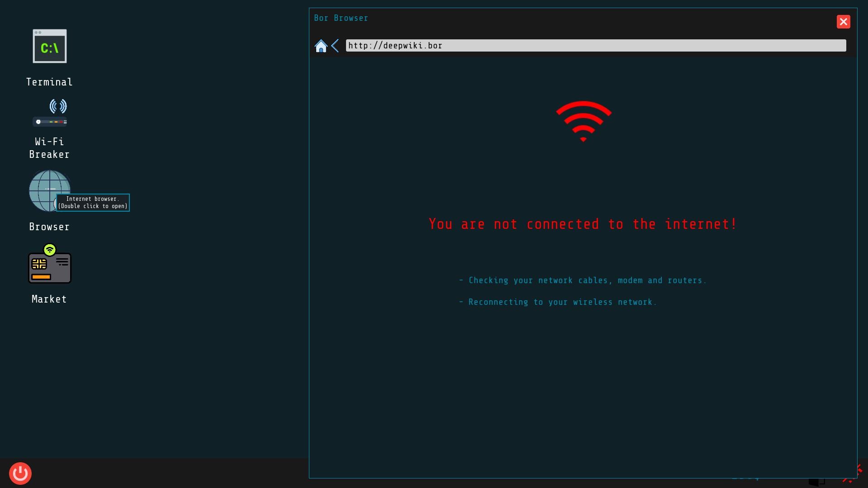
Task: Click the Wi-Fi Breaker label text
Action: coord(49,148)
